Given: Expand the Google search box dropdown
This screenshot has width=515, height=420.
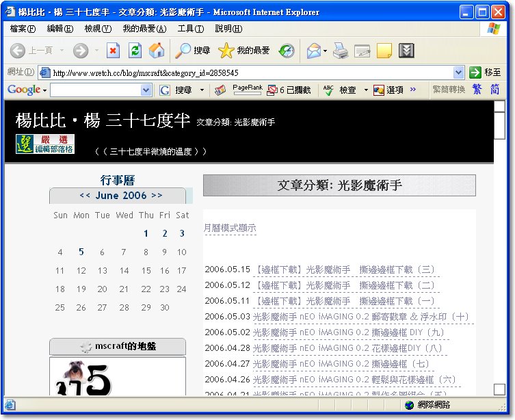Looking at the screenshot, I should [146, 90].
